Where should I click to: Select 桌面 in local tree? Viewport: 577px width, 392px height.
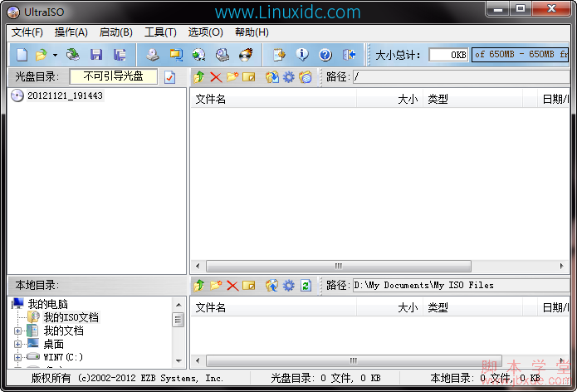click(54, 344)
